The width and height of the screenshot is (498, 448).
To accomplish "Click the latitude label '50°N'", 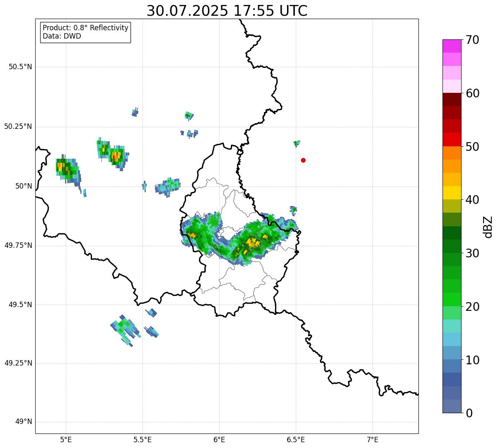I will 24,186.
